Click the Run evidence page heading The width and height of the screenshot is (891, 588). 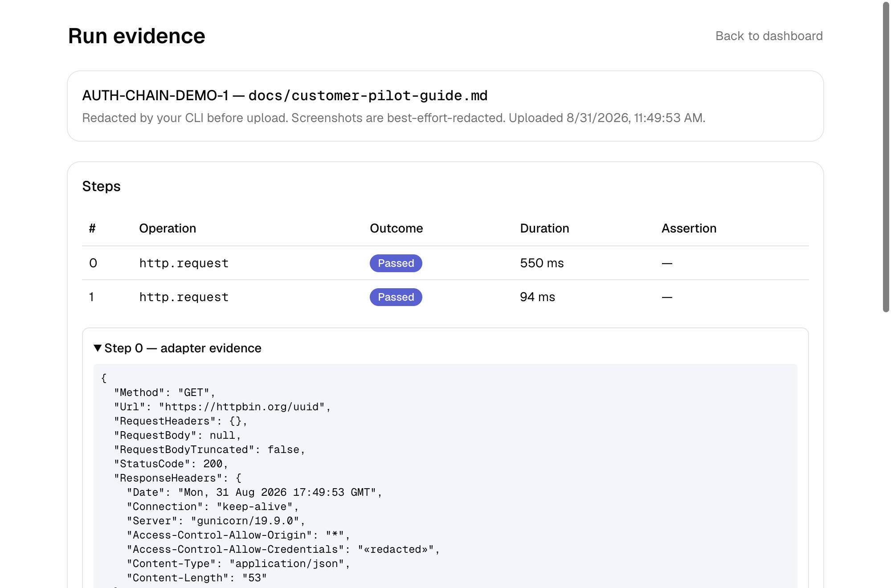coord(136,36)
